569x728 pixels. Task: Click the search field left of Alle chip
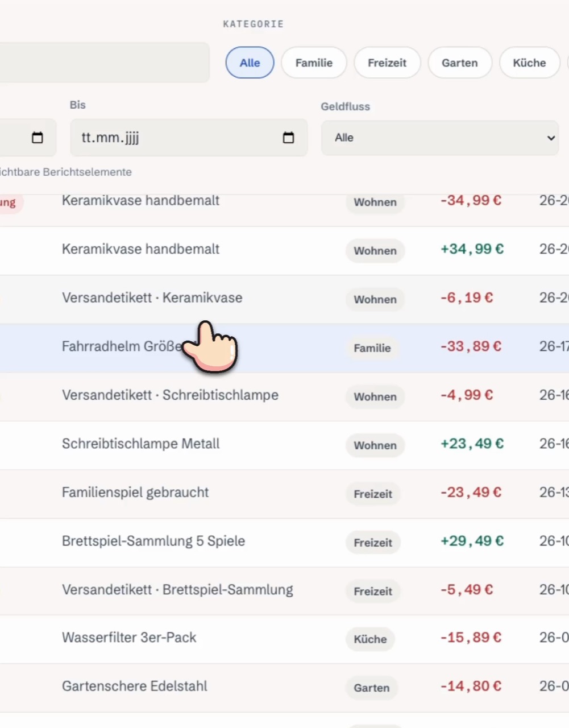(105, 63)
